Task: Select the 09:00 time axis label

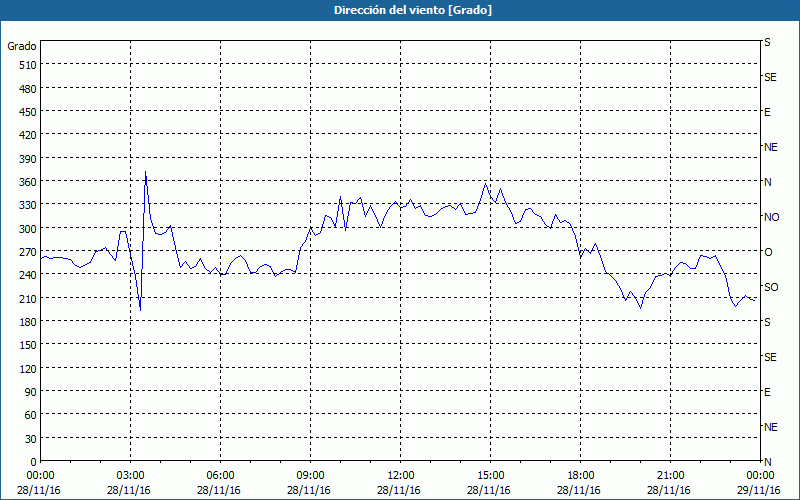Action: click(310, 476)
